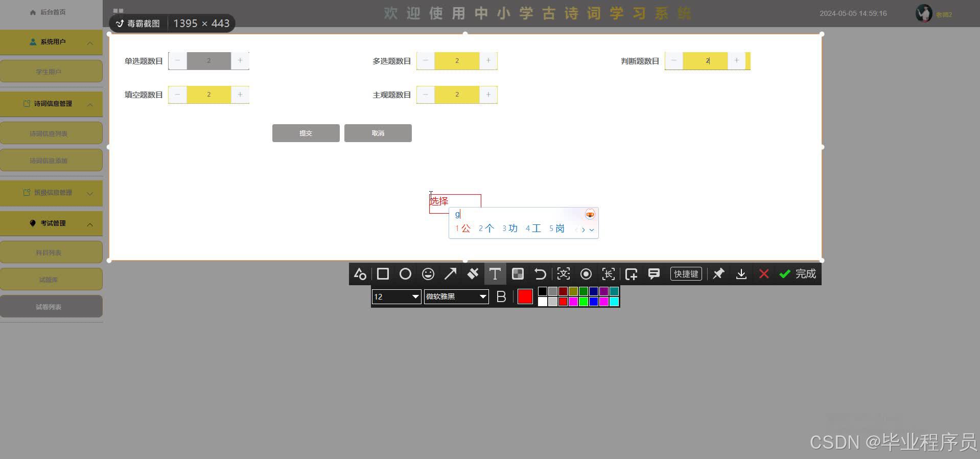Decrease 多选题数目 with minus button
This screenshot has width=980, height=459.
(x=426, y=61)
